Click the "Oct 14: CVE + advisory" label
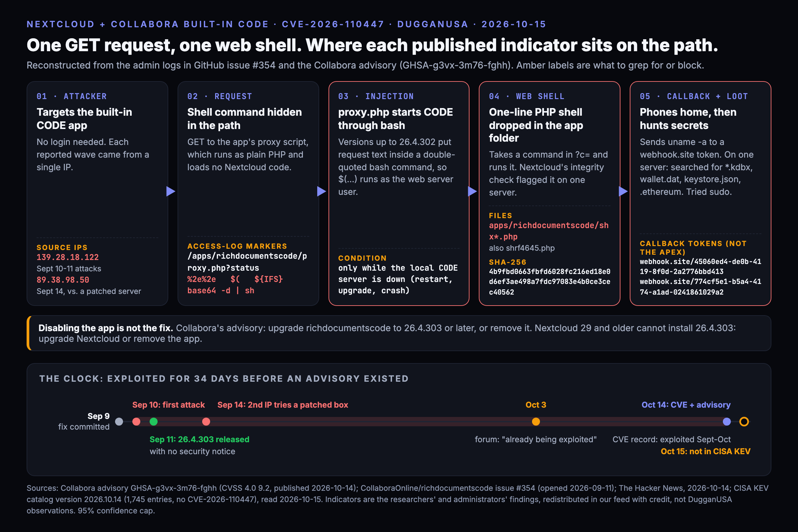 [x=686, y=405]
